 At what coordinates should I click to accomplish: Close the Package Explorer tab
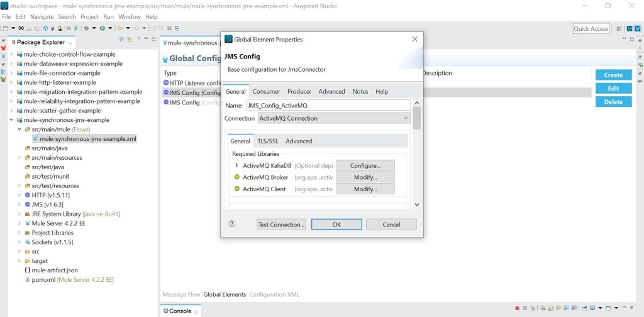click(70, 43)
